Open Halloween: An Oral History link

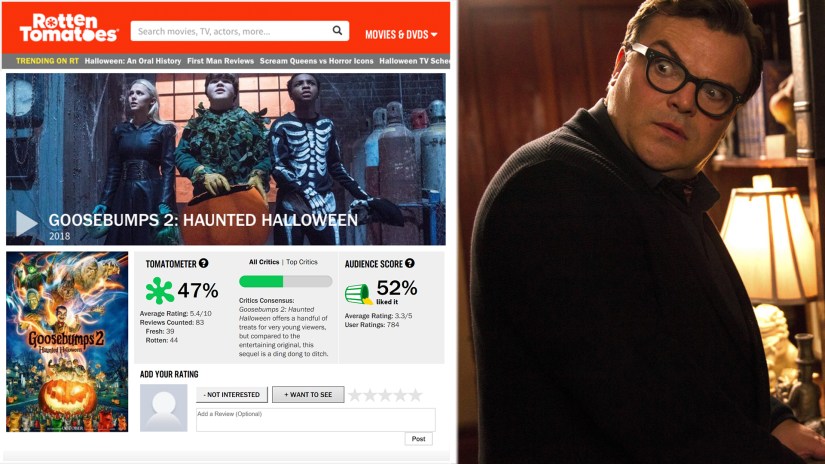(133, 61)
